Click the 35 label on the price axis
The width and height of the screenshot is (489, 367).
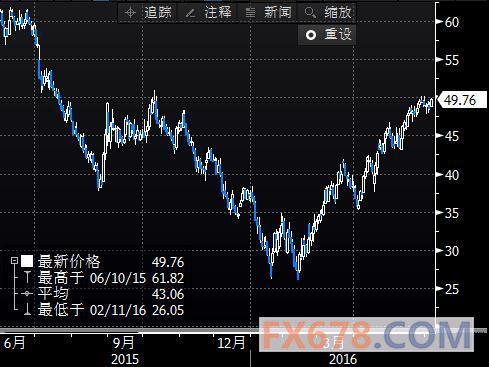tap(452, 213)
